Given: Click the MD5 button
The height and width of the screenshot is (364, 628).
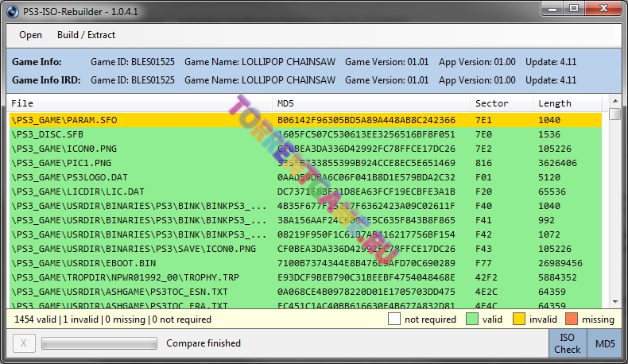Looking at the screenshot, I should click(x=605, y=343).
